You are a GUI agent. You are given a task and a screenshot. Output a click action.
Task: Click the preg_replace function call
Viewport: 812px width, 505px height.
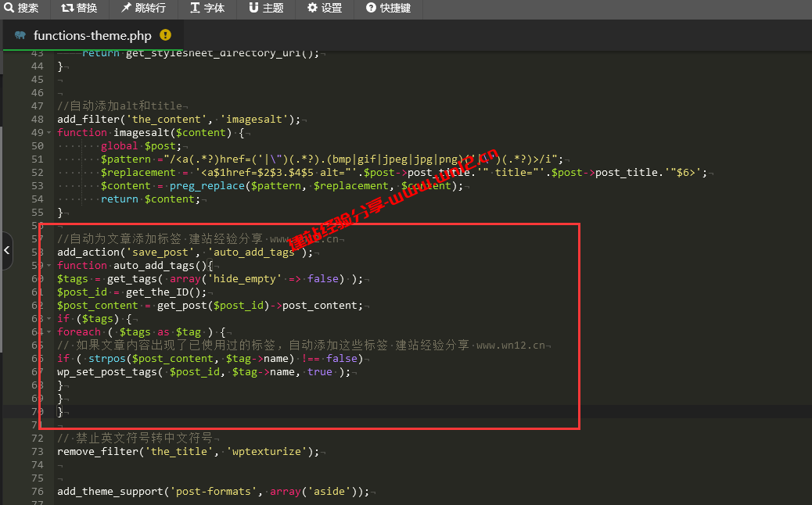207,186
